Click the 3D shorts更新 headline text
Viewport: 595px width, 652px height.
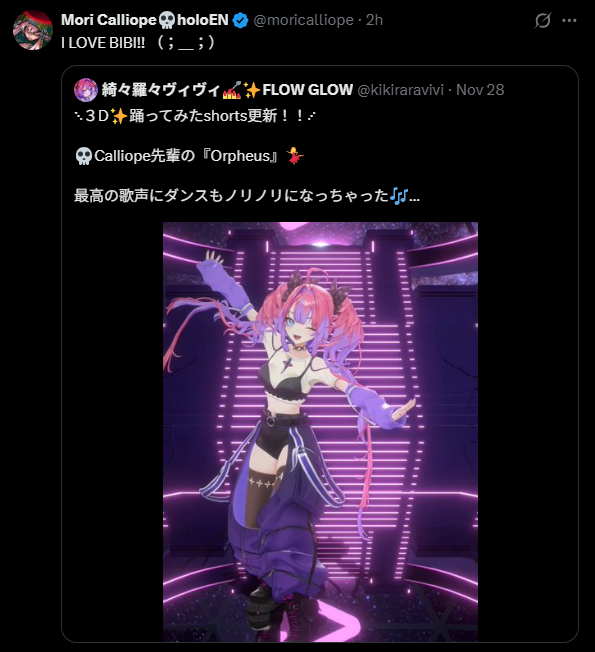195,116
